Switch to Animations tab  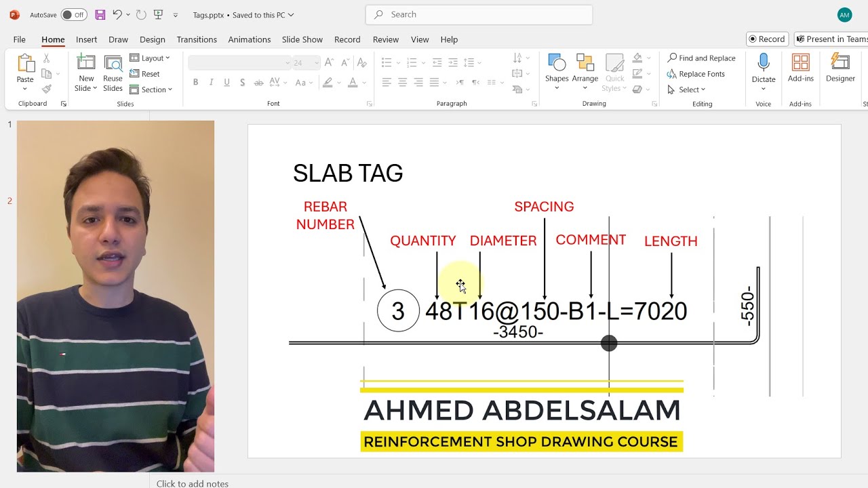coord(250,39)
